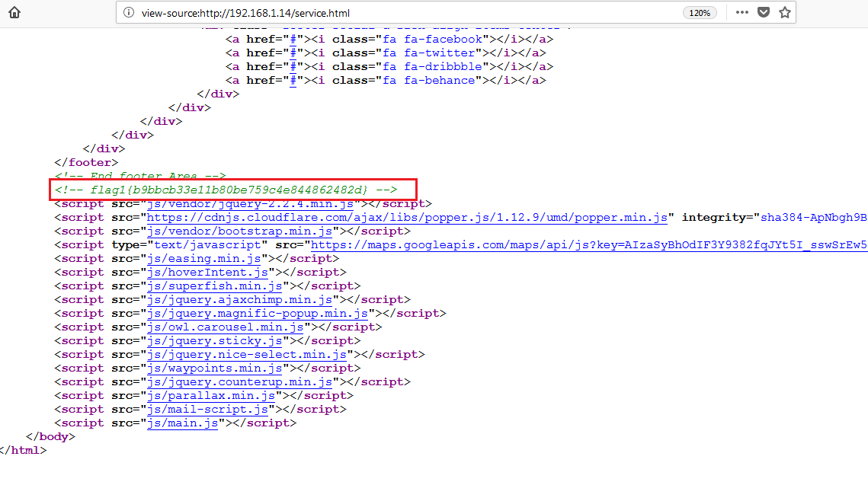
Task: Open the js/vendor/bootstrap.min.js link
Action: pos(240,231)
